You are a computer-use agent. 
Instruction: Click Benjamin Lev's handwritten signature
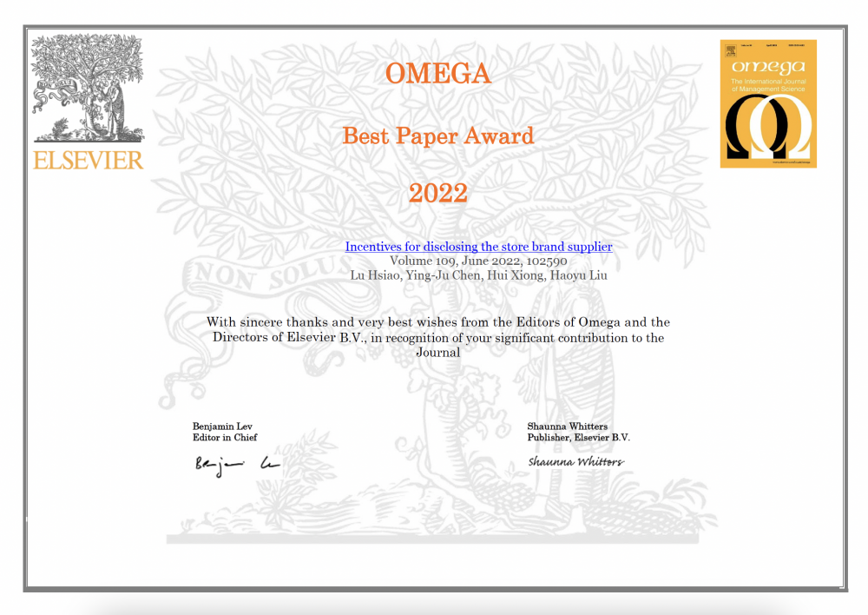[x=236, y=465]
